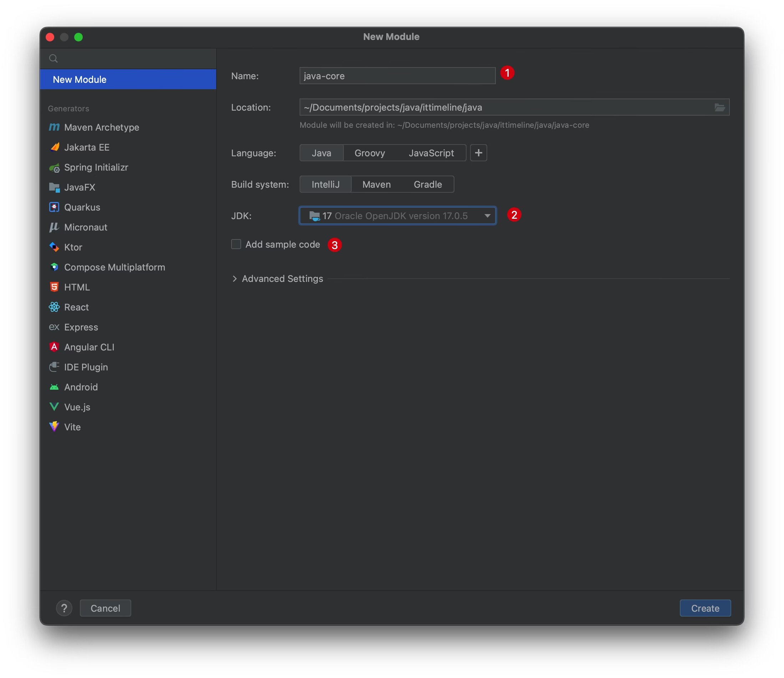This screenshot has height=678, width=784.
Task: Click the search magnifier icon
Action: (x=54, y=58)
